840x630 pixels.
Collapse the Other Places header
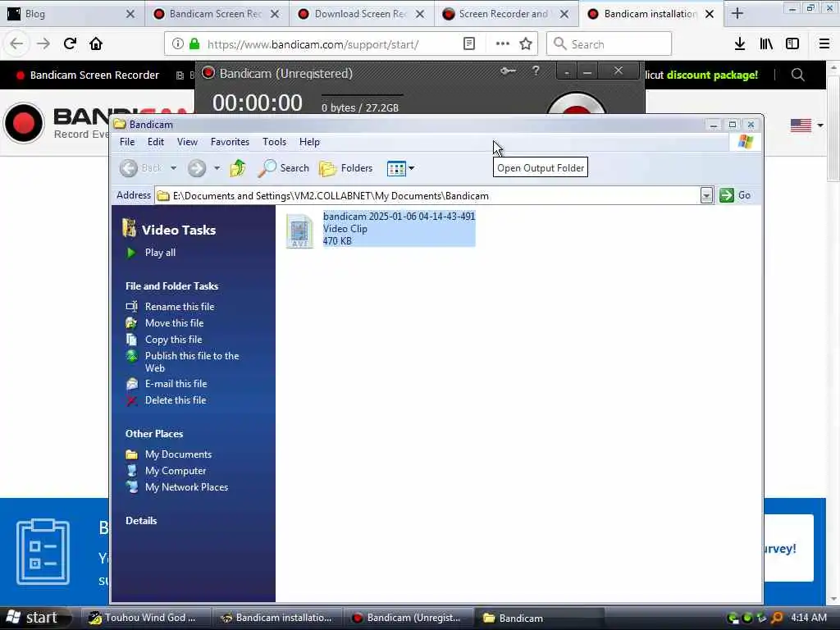click(x=154, y=434)
